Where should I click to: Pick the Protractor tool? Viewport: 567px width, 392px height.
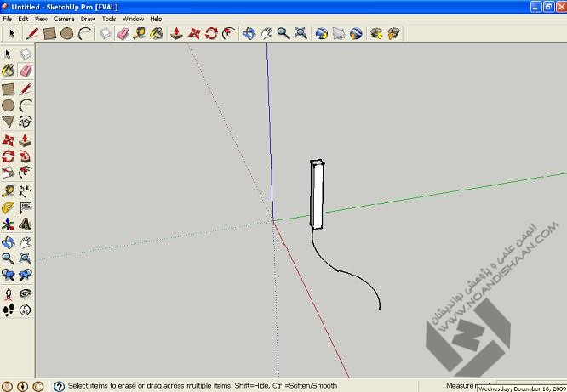(8, 207)
